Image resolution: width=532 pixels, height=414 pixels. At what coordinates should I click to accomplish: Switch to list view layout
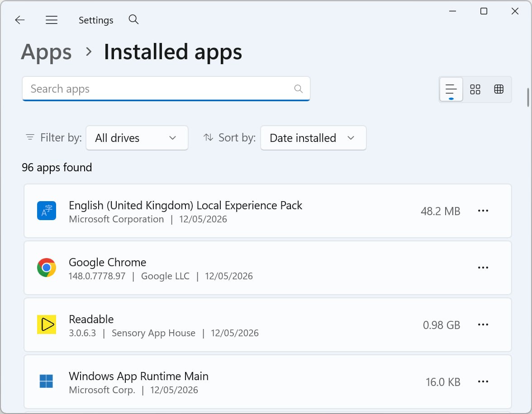(x=451, y=89)
